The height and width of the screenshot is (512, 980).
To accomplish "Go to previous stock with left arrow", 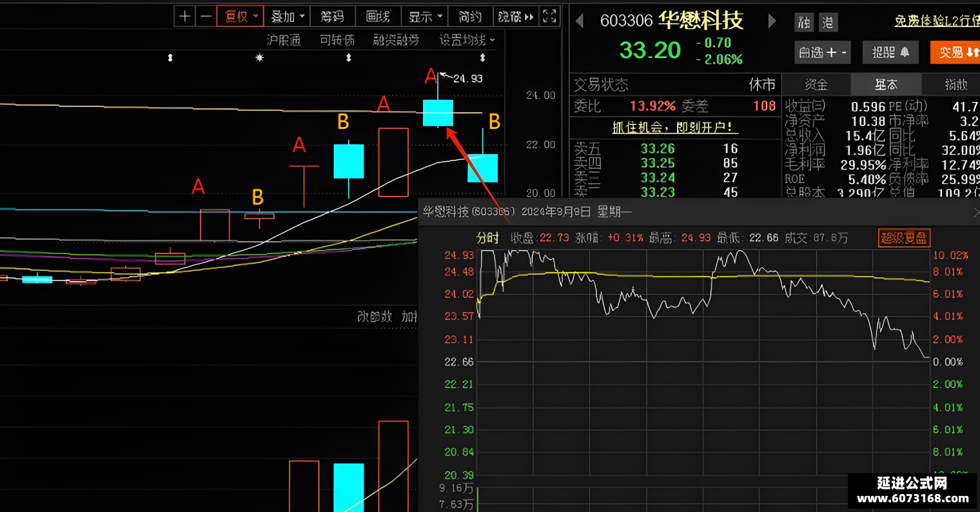I will 580,21.
